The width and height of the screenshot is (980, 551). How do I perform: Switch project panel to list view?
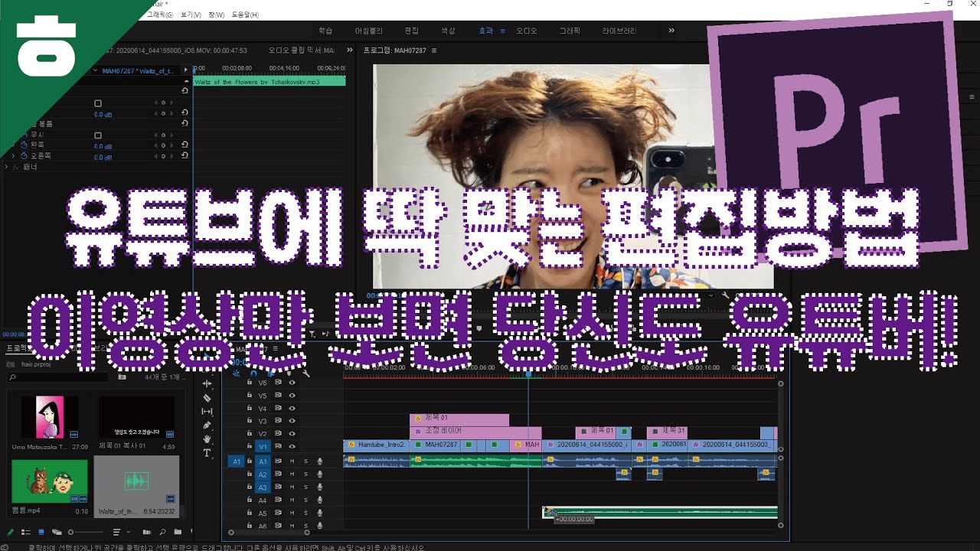25,532
